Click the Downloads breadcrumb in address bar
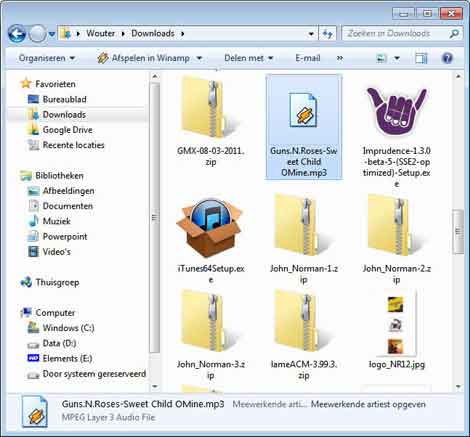Image resolution: width=470 pixels, height=437 pixels. 153,33
